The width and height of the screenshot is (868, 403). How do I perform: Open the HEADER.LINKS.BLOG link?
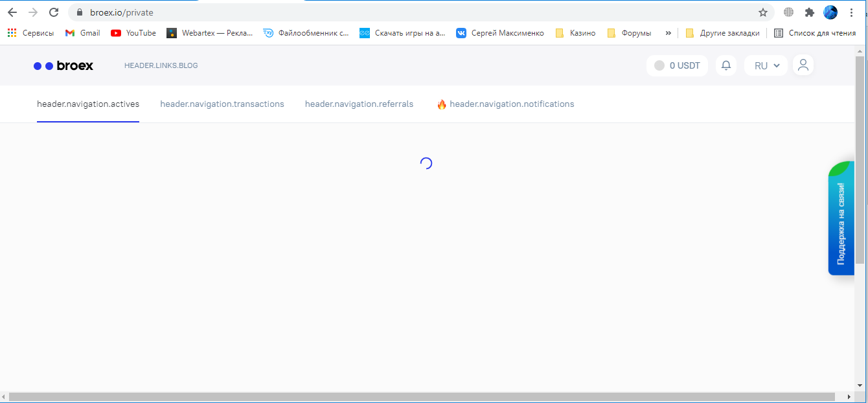[161, 65]
